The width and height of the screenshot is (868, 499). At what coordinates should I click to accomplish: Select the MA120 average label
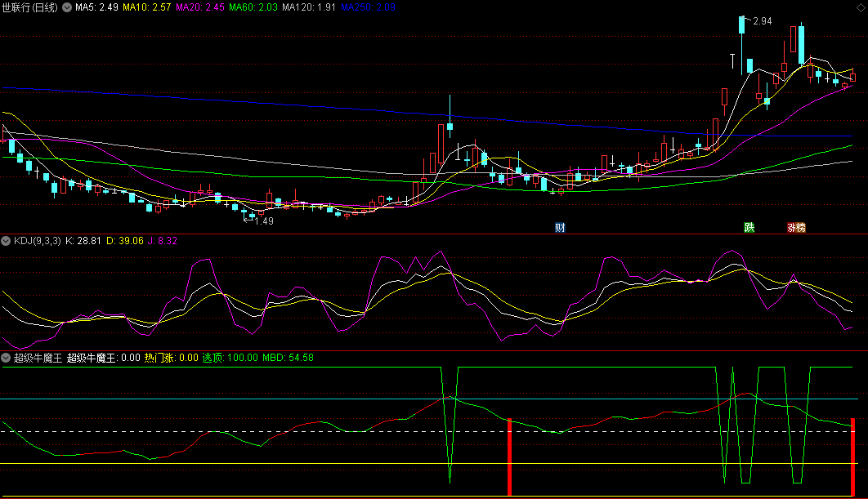[x=308, y=7]
